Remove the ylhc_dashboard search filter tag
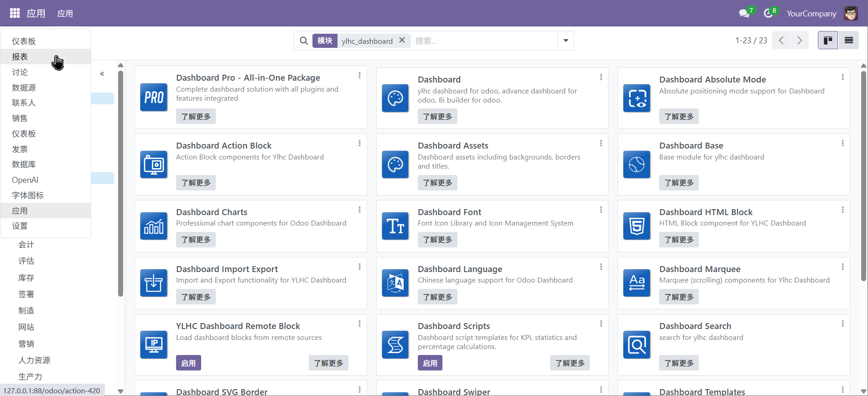 [402, 40]
